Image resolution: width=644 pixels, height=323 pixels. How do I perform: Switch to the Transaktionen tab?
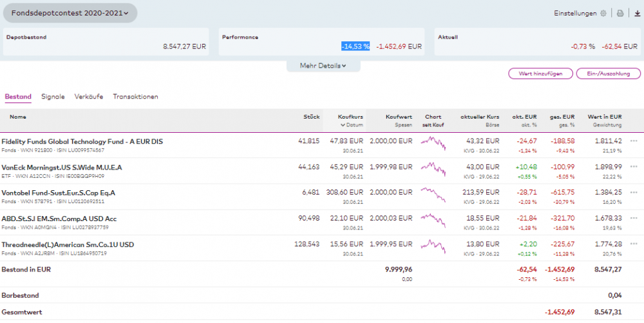click(135, 97)
